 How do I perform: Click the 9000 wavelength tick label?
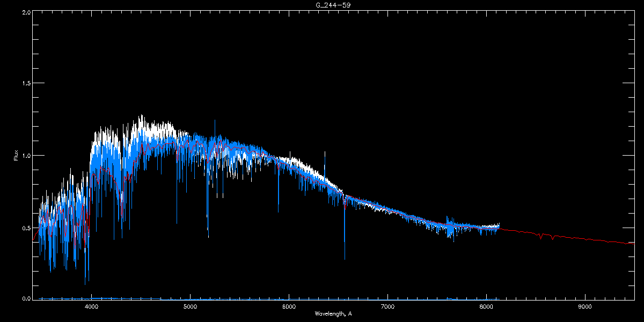click(x=585, y=307)
